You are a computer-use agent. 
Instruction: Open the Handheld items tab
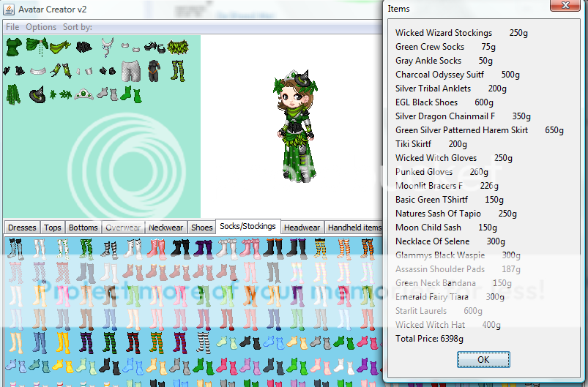point(354,228)
